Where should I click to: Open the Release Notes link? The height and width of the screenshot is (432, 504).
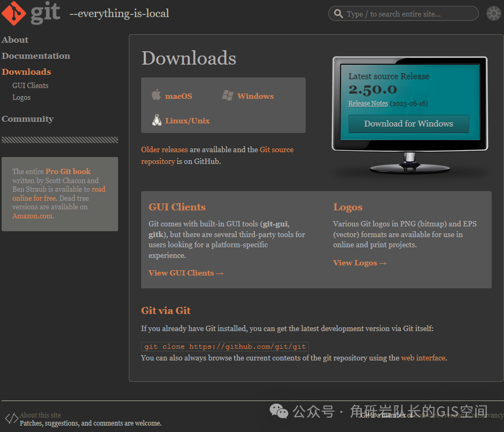368,104
